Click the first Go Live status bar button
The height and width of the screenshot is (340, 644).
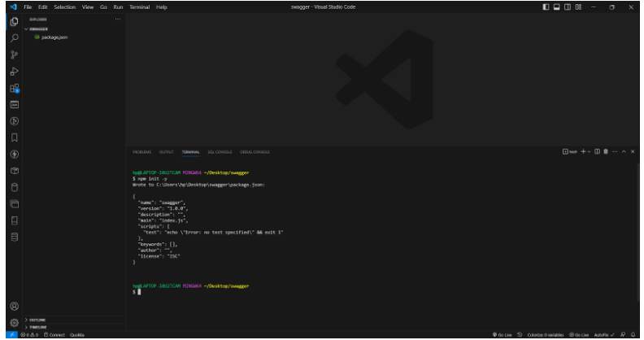click(502, 335)
